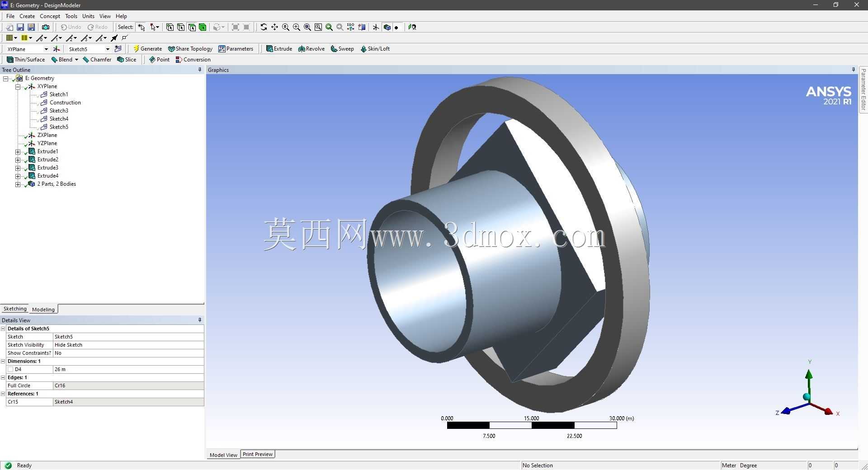Click the Thin/Surface button

coord(26,60)
